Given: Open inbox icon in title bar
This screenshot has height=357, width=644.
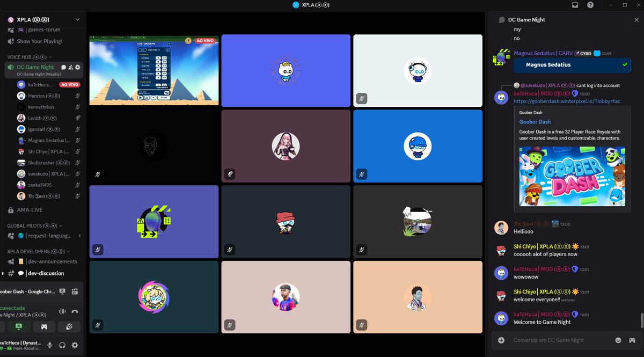Looking at the screenshot, I should (575, 5).
